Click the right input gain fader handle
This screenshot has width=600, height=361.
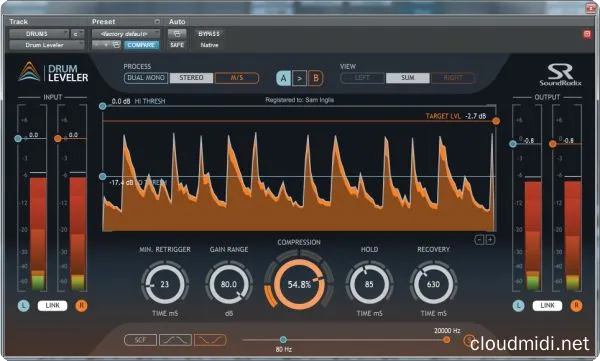tap(58, 139)
